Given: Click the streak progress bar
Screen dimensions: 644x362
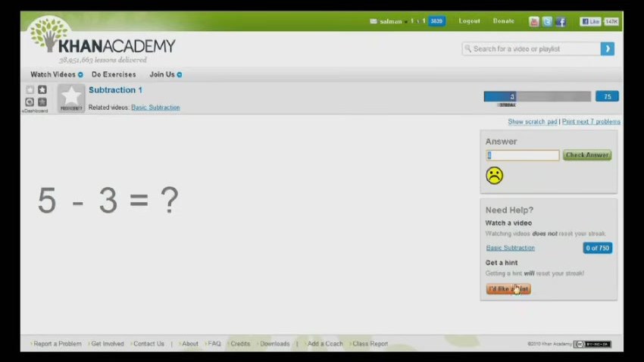Looking at the screenshot, I should [x=537, y=96].
